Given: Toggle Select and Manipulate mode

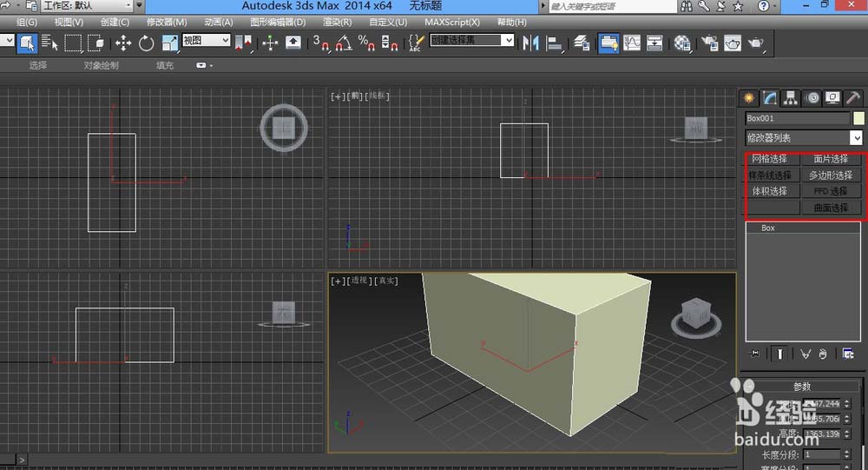Looking at the screenshot, I should [270, 43].
